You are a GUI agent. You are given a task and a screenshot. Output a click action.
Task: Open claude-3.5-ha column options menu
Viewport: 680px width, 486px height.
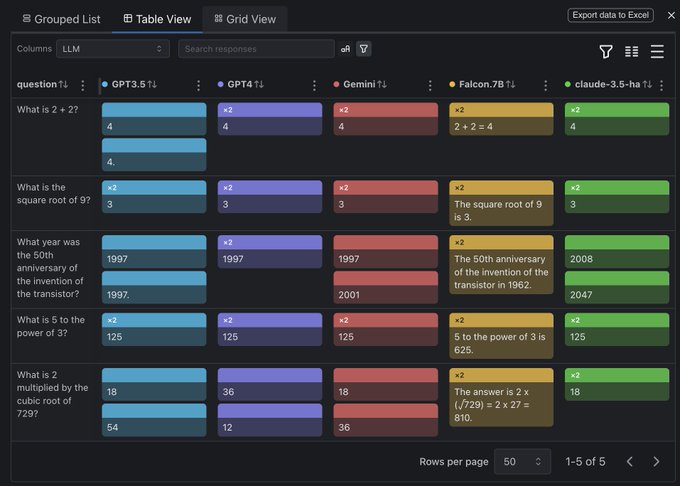(x=661, y=85)
